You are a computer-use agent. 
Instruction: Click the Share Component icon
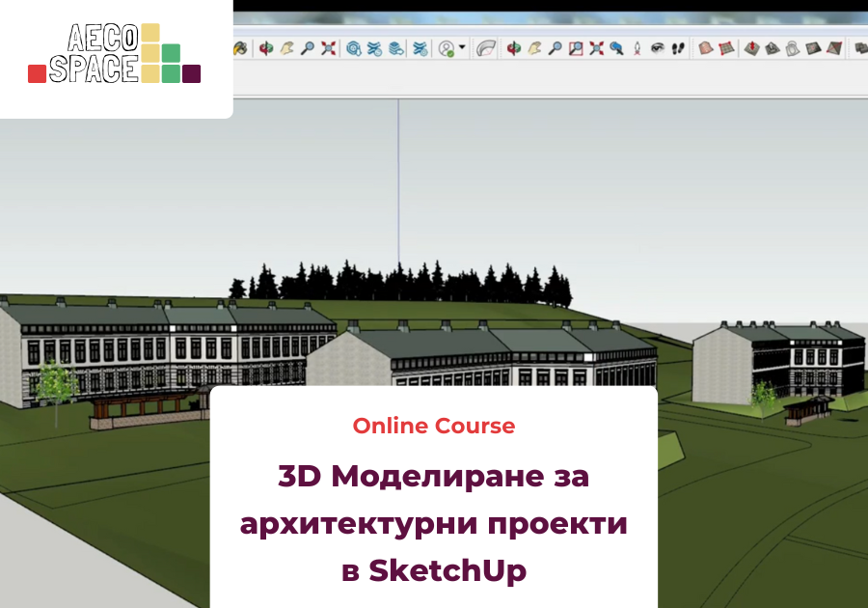tap(395, 47)
